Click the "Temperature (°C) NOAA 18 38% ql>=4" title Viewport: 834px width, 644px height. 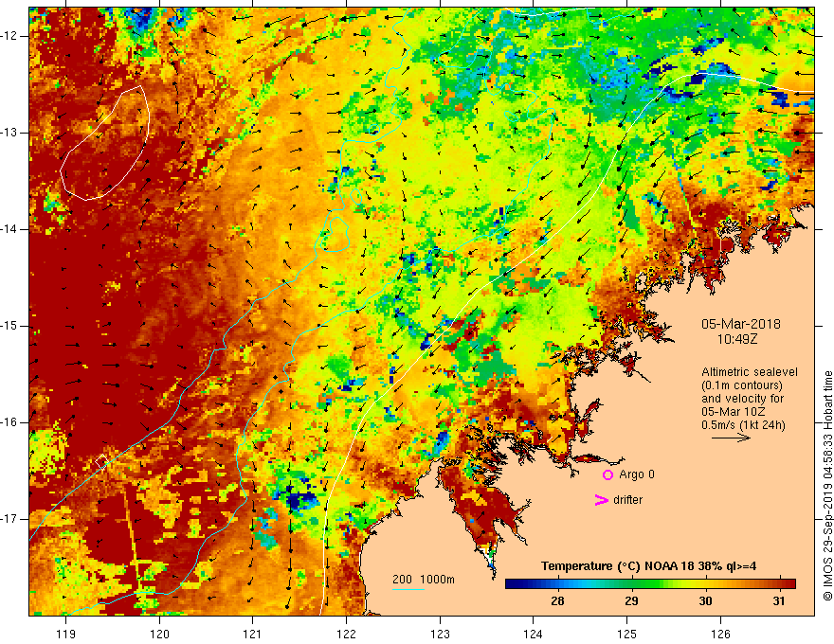click(648, 566)
